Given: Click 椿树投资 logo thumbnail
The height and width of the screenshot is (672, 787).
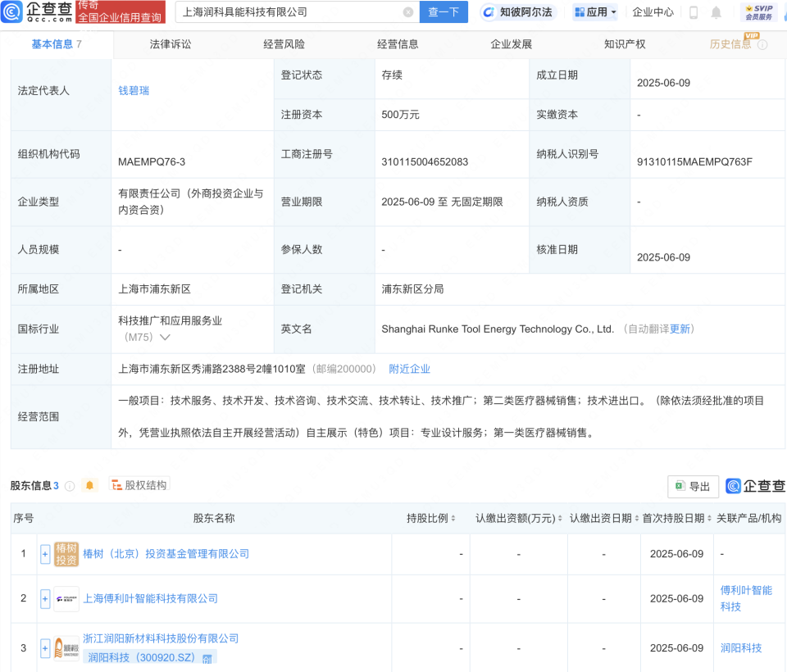Looking at the screenshot, I should point(66,553).
